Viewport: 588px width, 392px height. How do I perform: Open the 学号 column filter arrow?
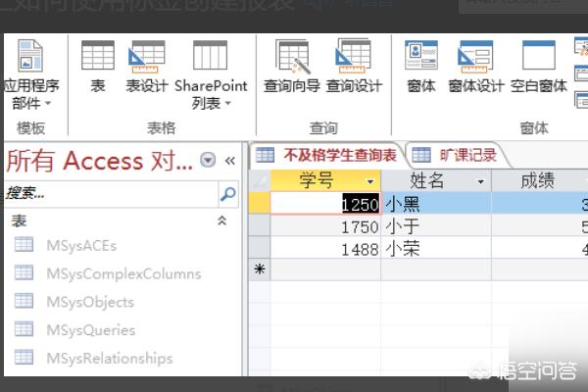[x=369, y=181]
